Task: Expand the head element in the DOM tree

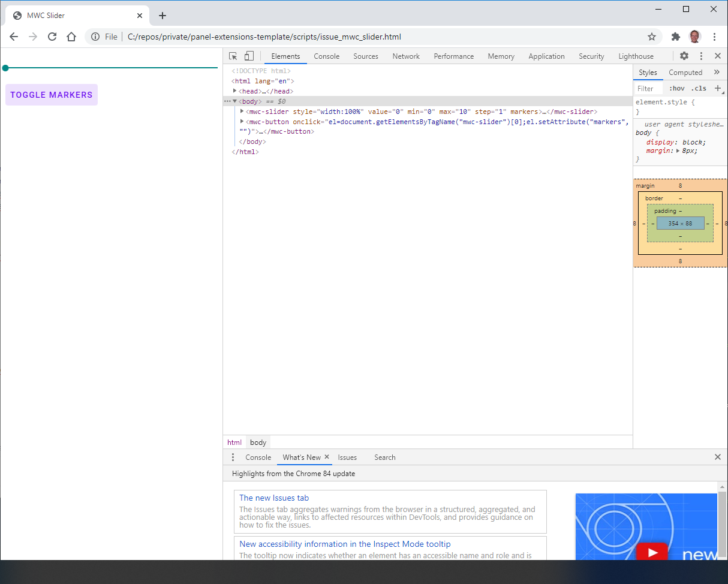Action: coord(235,91)
